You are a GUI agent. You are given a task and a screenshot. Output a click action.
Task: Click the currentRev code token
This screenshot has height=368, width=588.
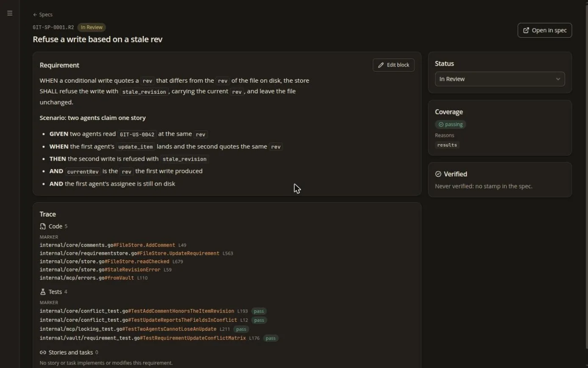coord(83,172)
